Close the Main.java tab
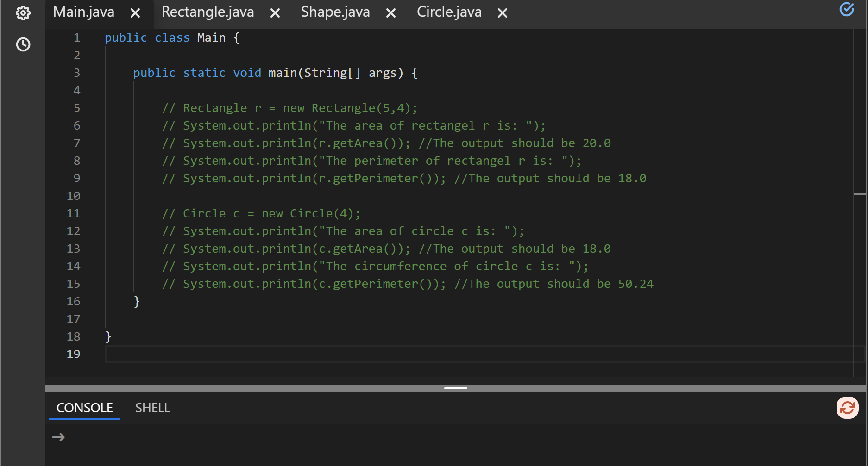 click(135, 13)
